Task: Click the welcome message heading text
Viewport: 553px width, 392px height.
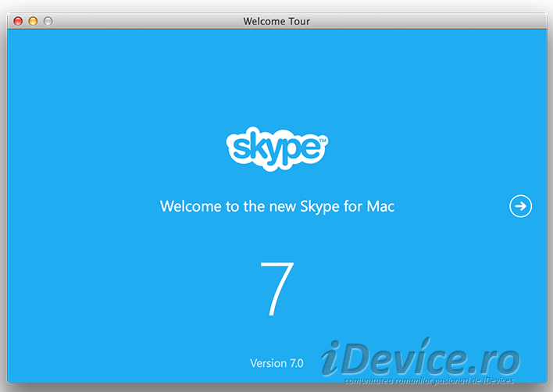Action: [x=276, y=206]
